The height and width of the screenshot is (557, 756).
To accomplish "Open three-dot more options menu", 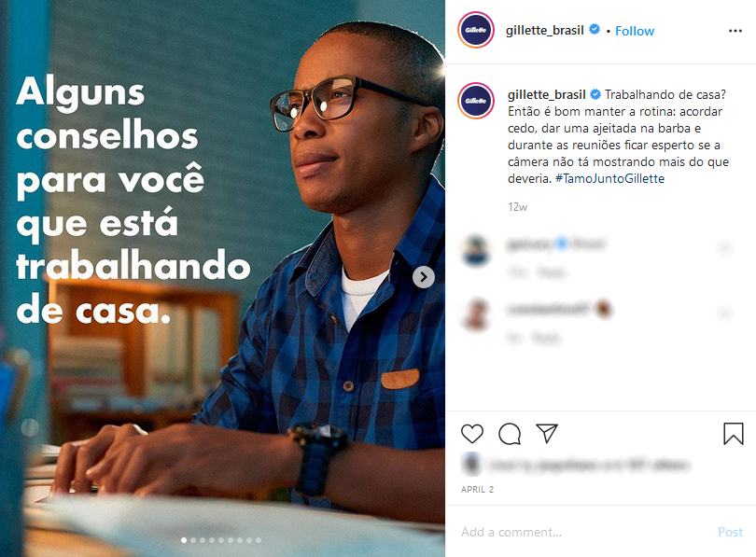I will (x=735, y=31).
